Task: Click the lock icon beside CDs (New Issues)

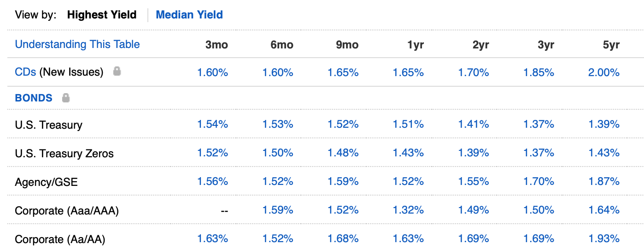Action: tap(117, 71)
